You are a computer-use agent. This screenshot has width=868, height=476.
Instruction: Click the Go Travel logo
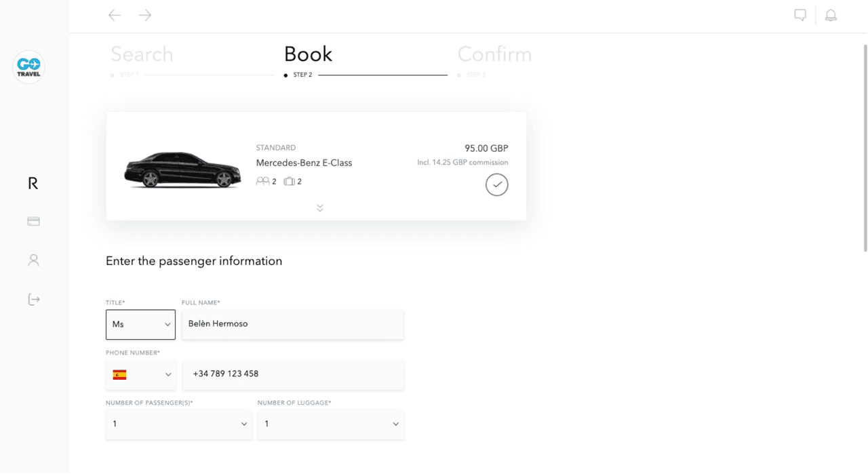tap(28, 66)
